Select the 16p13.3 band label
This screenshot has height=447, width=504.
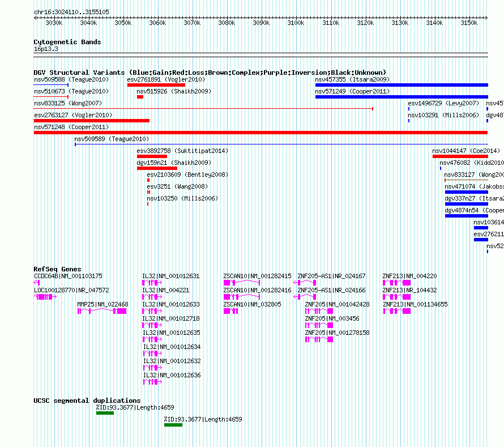46,49
